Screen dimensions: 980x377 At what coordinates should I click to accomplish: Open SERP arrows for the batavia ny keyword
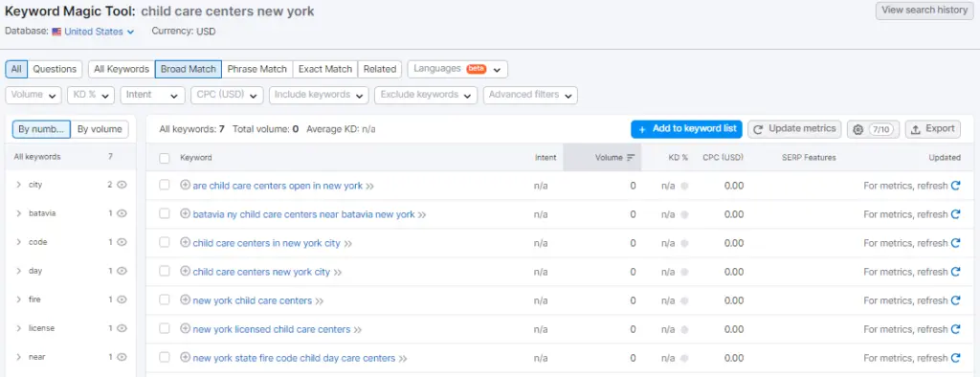pyautogui.click(x=422, y=215)
